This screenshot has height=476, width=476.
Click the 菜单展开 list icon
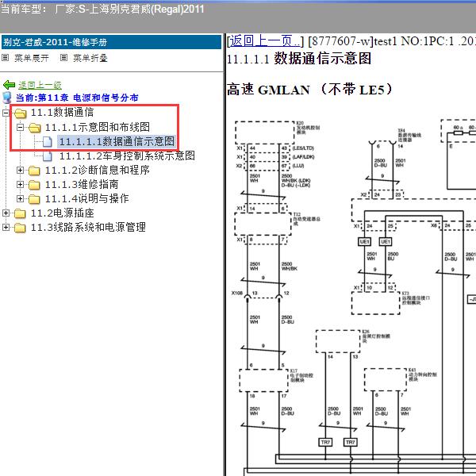tap(6, 57)
